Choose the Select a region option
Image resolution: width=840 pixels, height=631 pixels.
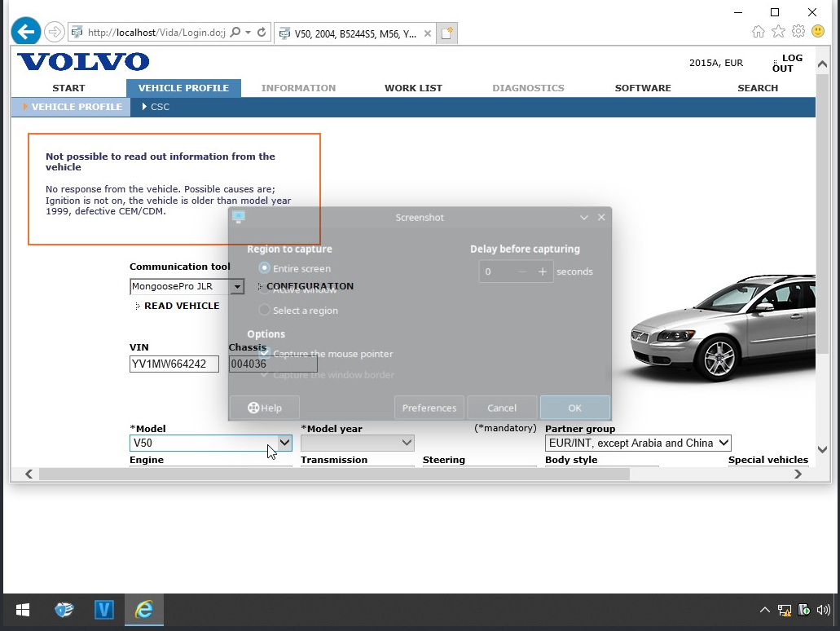(264, 311)
